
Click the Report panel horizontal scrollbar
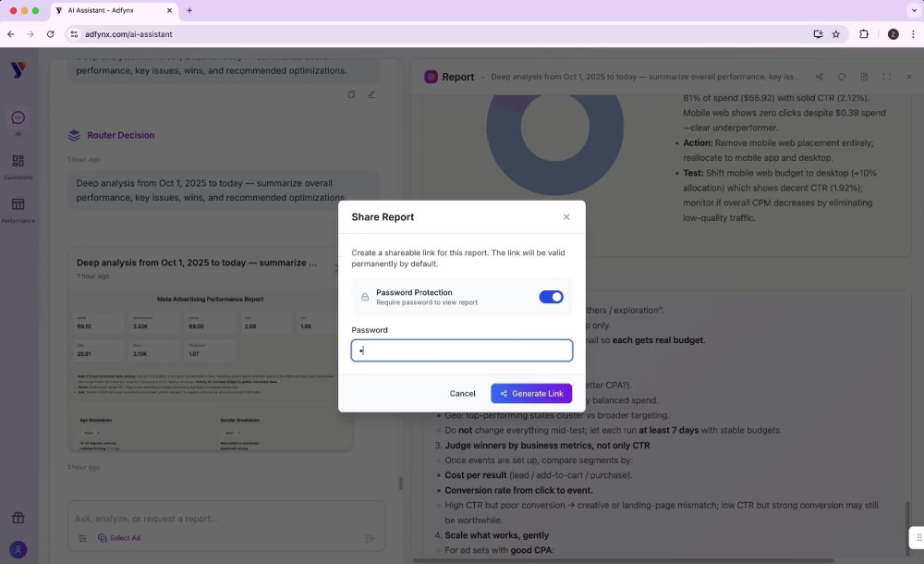tap(623, 560)
